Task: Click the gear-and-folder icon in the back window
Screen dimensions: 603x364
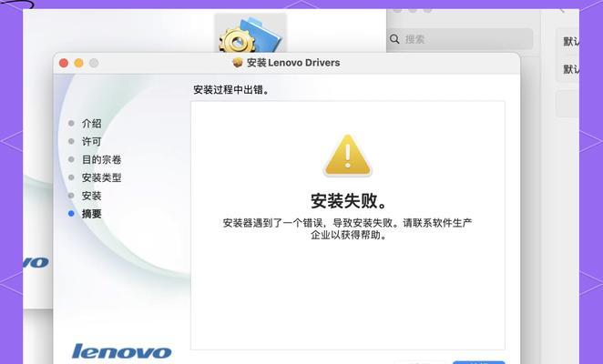Action: 250,34
